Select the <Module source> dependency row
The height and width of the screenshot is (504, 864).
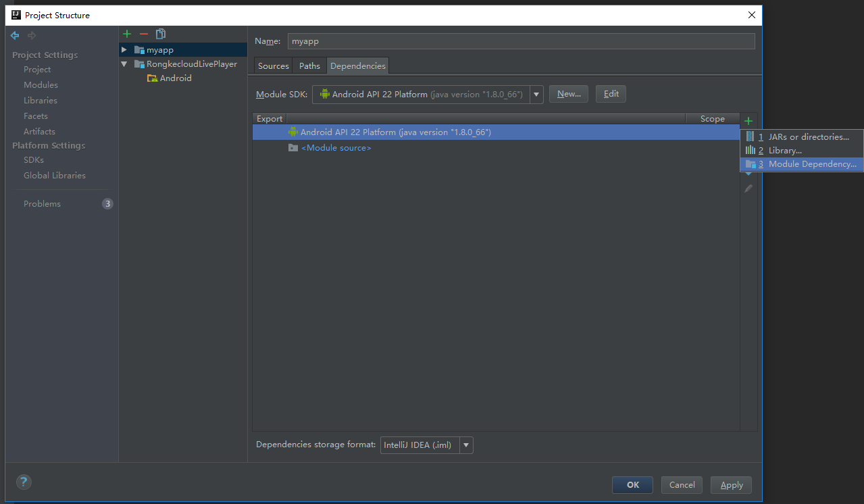(496, 148)
